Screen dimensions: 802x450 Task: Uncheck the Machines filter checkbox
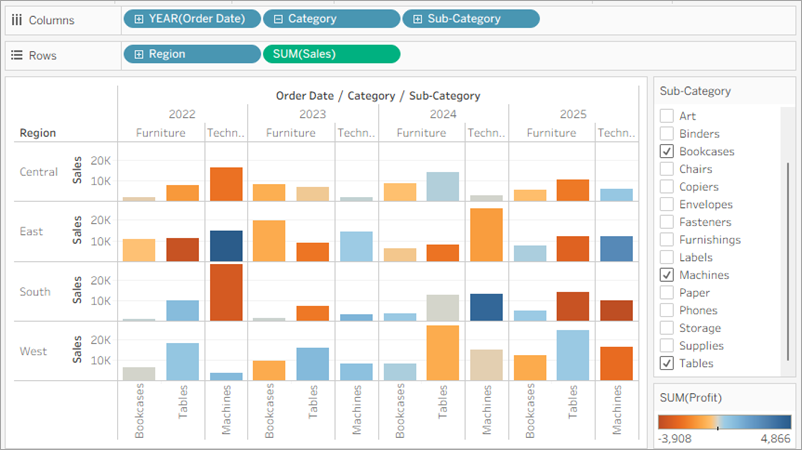click(x=667, y=275)
